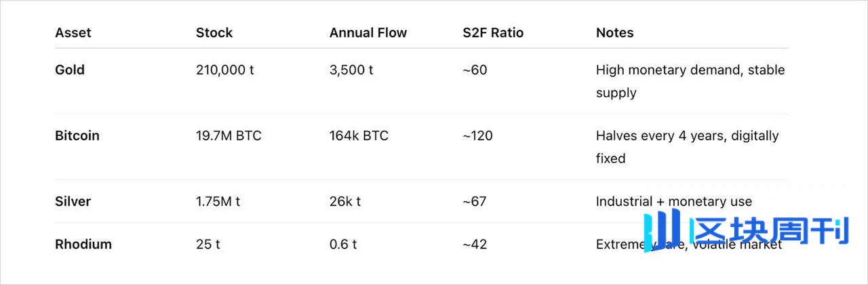Screen dimensions: 868x285
Task: Select the Asset column header
Action: tap(73, 32)
